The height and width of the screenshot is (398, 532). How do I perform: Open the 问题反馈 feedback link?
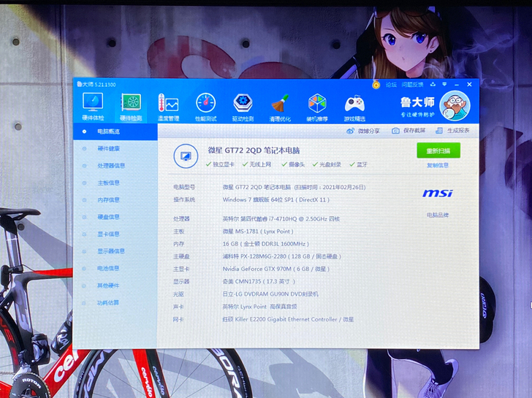pos(413,85)
